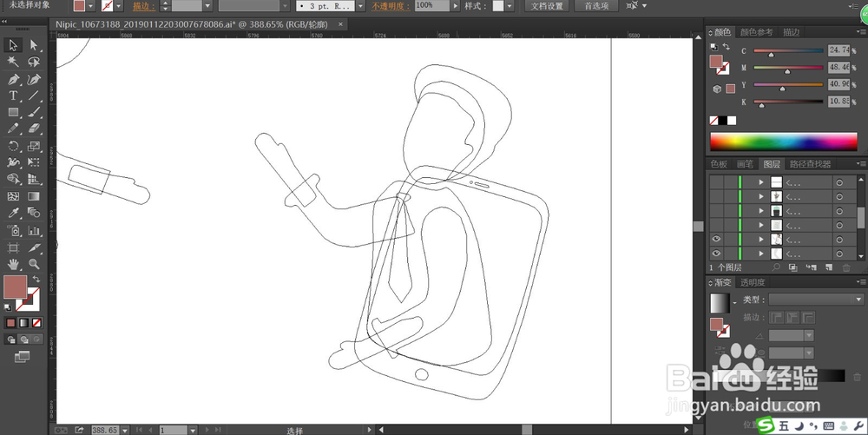Select the Lasso tool
This screenshot has width=868, height=435.
pos(34,62)
